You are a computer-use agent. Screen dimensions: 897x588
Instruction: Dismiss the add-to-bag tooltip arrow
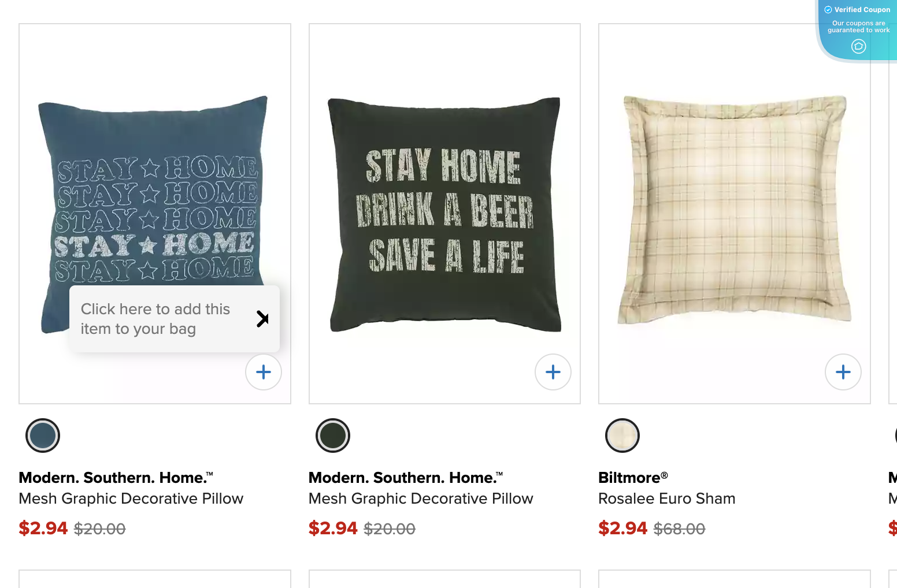[262, 319]
